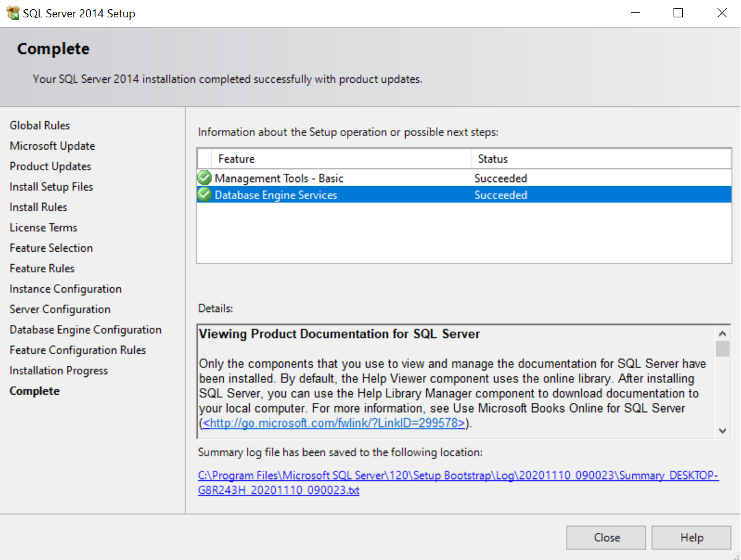Click the Status column header
Image resolution: width=741 pixels, height=560 pixels.
(x=601, y=159)
